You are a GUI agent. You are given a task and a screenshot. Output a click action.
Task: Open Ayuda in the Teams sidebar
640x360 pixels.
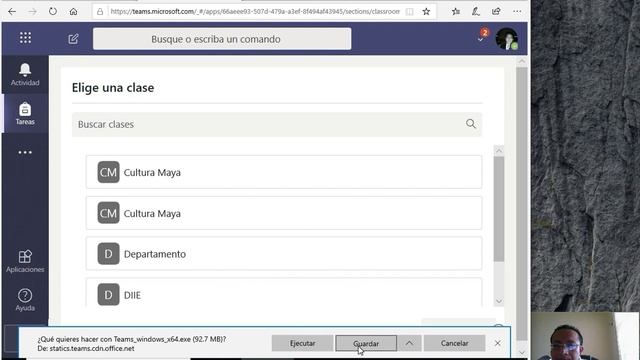(25, 300)
